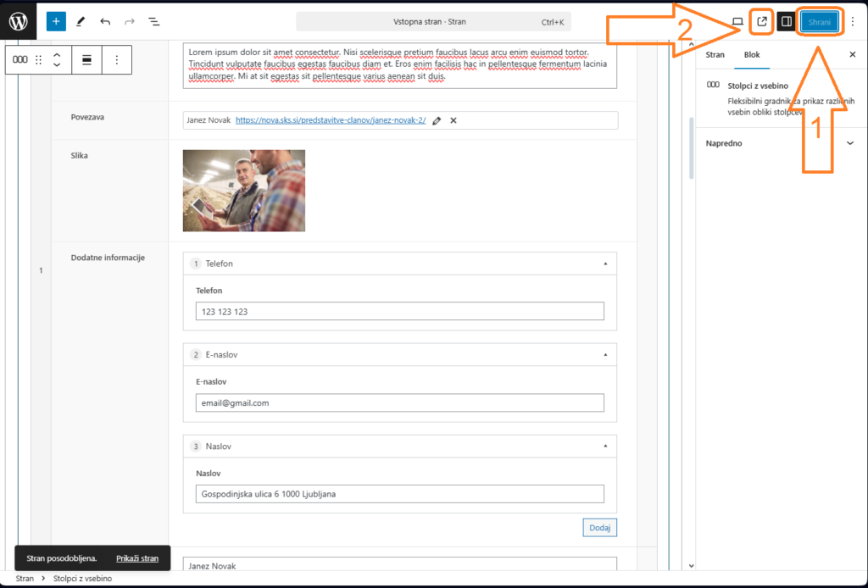Click the desktop preview device icon
Image resolution: width=868 pixels, height=588 pixels.
pos(737,22)
